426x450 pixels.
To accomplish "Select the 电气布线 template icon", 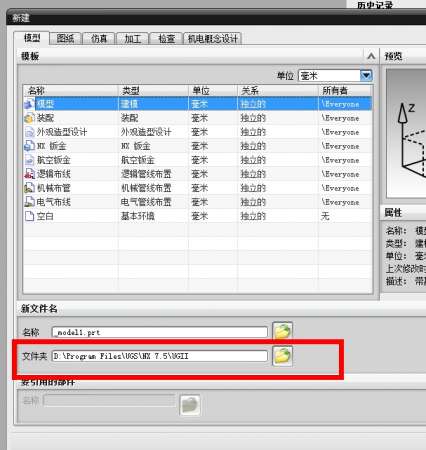I will click(29, 202).
